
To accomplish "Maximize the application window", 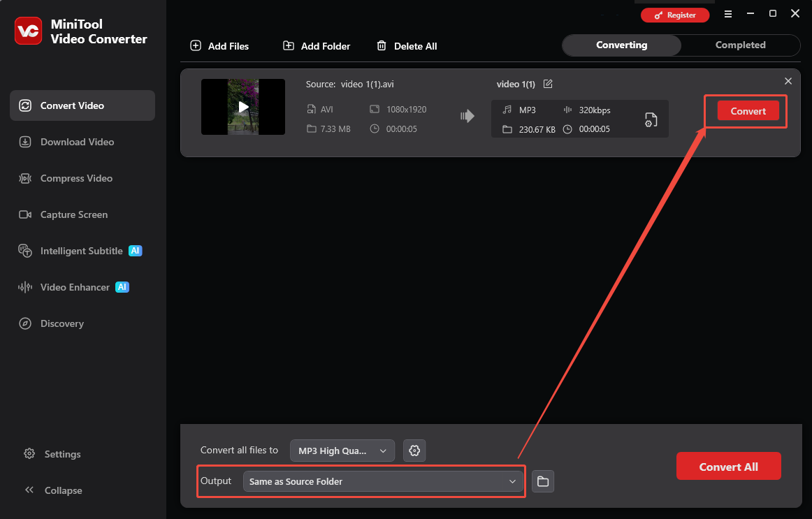I will (773, 14).
